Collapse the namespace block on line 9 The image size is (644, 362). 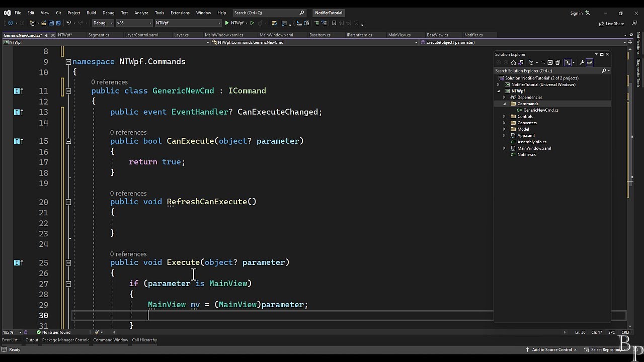(68, 62)
